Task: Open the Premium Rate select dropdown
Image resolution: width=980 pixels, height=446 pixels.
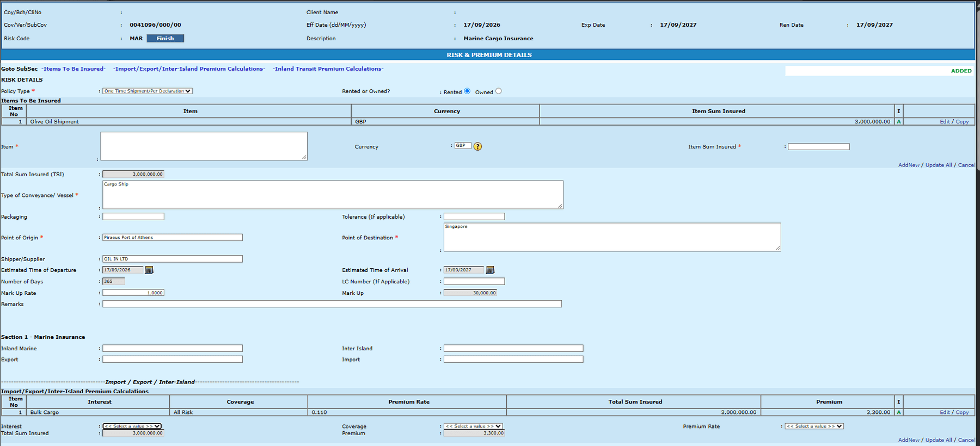Action: 814,426
